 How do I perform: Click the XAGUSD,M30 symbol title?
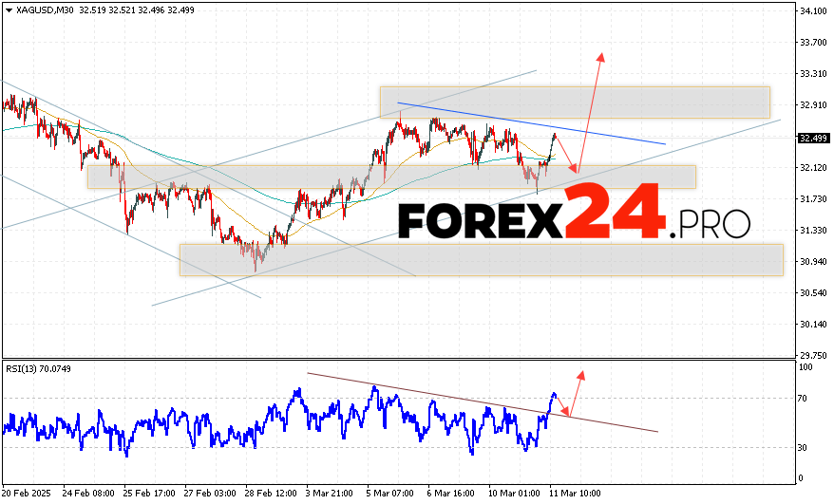(44, 9)
